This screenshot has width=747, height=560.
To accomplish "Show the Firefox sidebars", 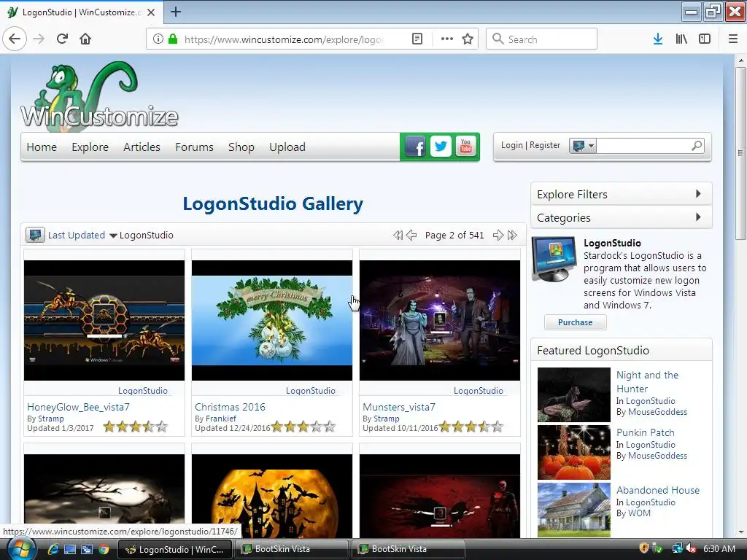I will coord(705,39).
